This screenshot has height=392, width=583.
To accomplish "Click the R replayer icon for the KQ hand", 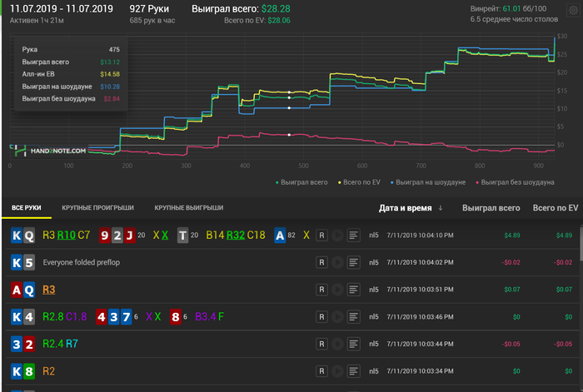I will click(321, 236).
